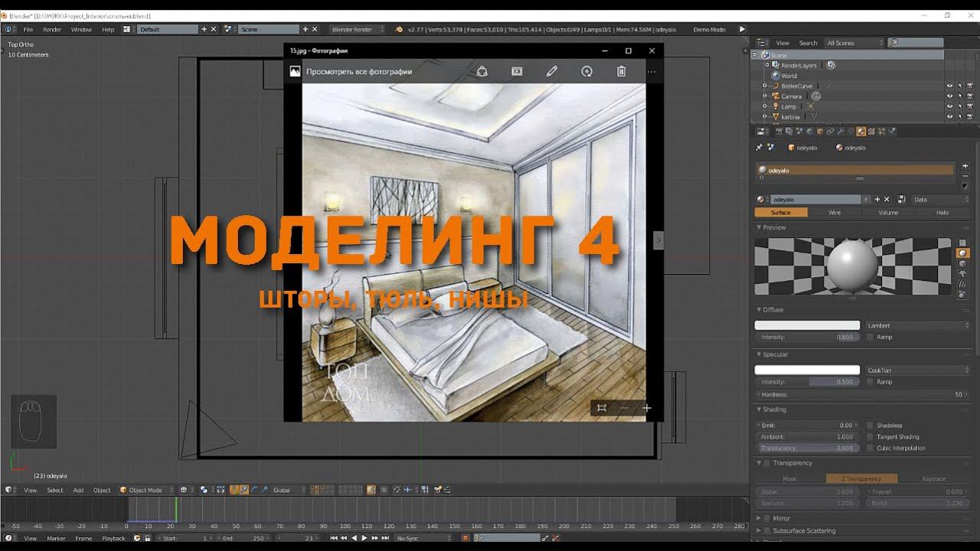
Task: Open the Help menu
Action: [108, 29]
